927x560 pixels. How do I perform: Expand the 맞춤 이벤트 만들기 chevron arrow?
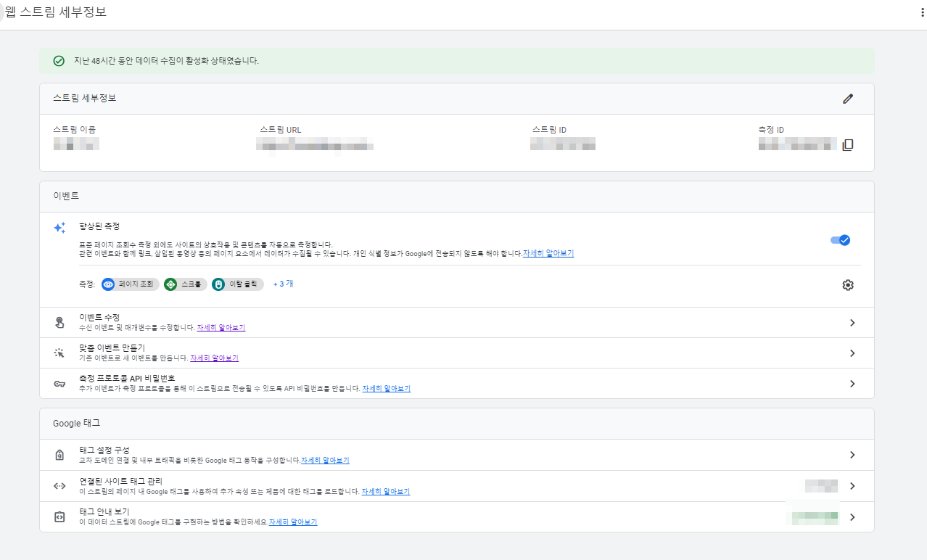852,353
